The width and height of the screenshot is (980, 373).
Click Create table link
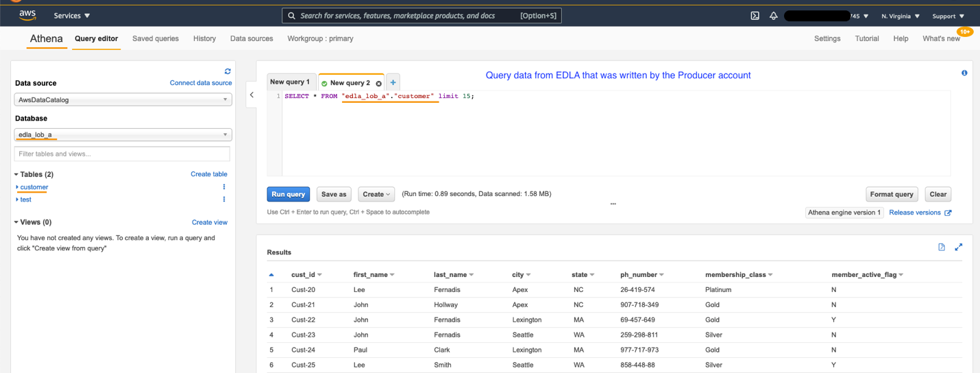click(209, 174)
